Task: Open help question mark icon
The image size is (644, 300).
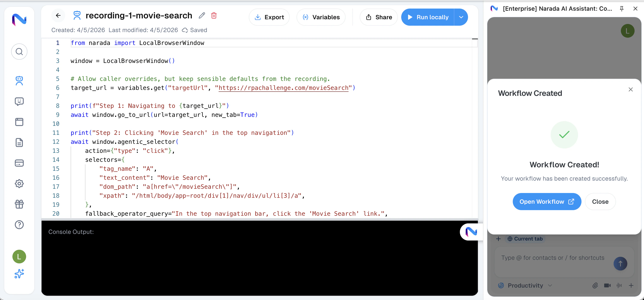Action: [19, 224]
